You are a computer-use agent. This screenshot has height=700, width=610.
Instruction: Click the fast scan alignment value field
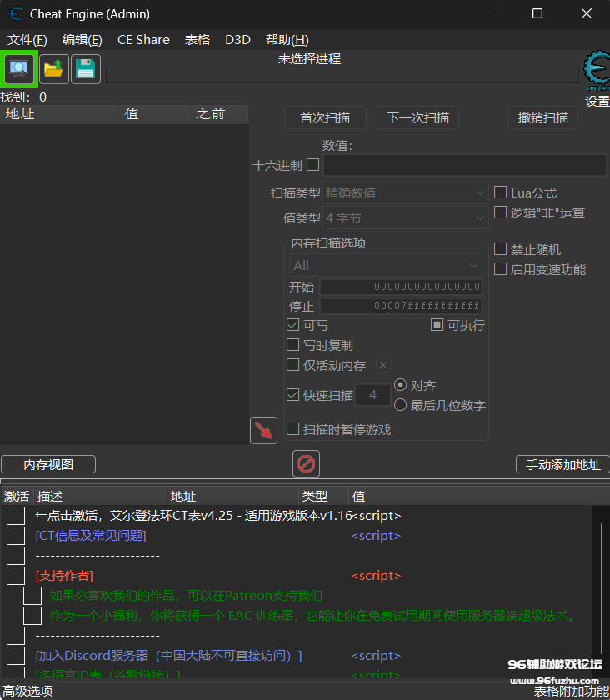(x=372, y=395)
